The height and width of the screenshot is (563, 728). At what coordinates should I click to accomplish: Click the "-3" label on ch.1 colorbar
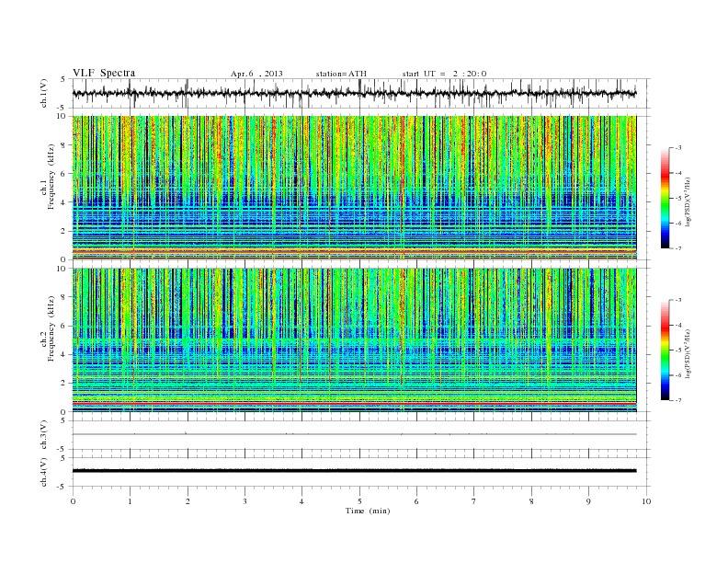678,148
